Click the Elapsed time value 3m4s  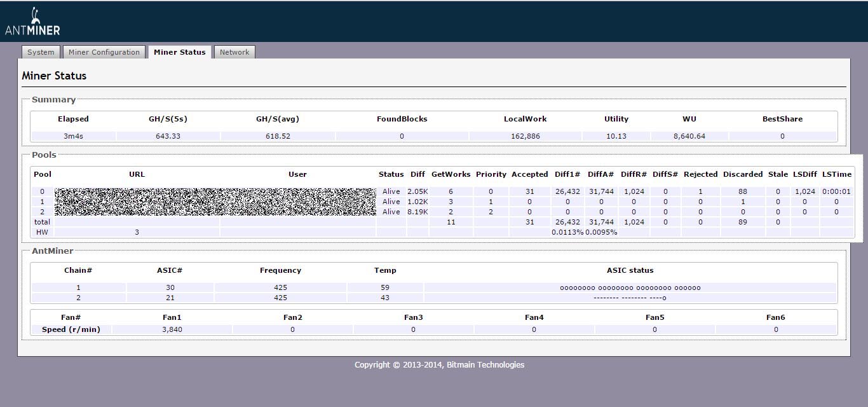coord(74,136)
